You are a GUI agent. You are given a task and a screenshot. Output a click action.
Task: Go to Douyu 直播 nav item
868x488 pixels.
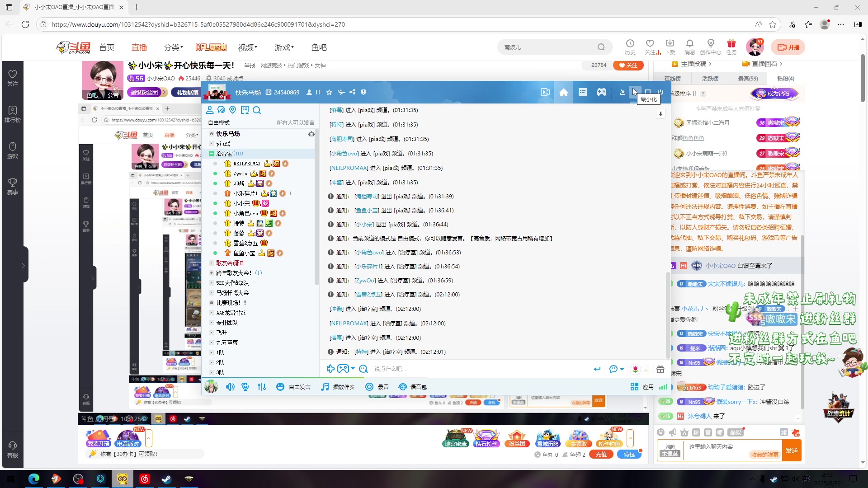[139, 47]
